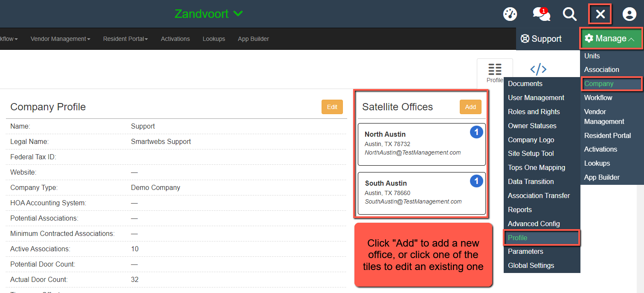This screenshot has width=644, height=293.
Task: Click the Austin, TX 78660 address
Action: pyautogui.click(x=387, y=193)
